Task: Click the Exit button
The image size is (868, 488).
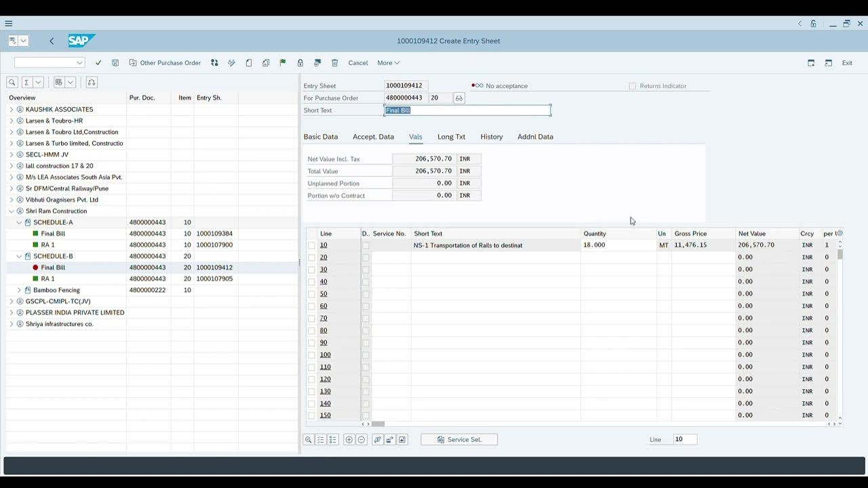Action: pos(847,62)
